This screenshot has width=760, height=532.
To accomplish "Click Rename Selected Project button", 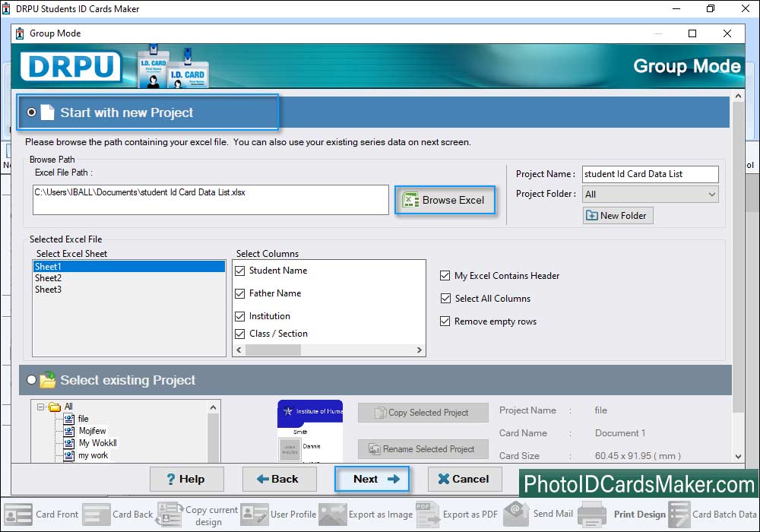I will click(x=423, y=449).
